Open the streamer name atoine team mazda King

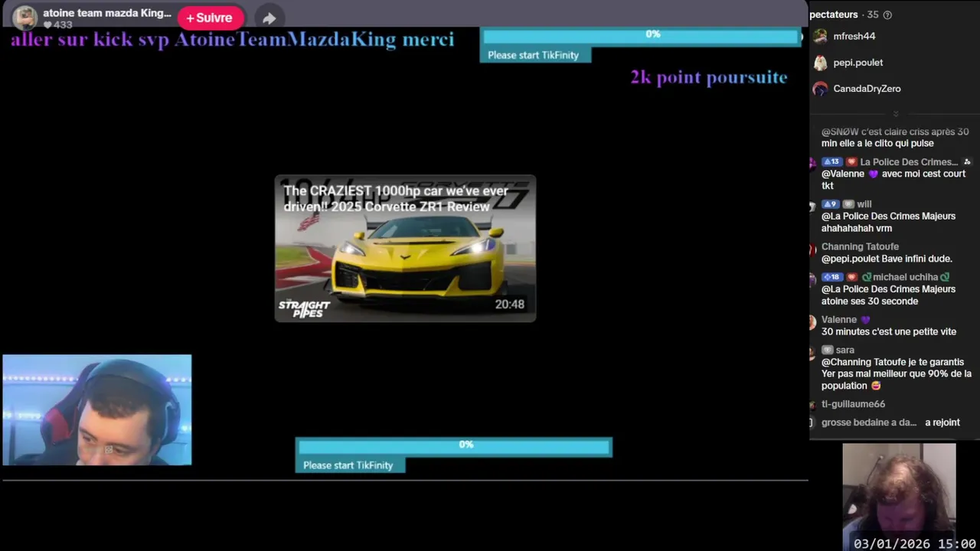click(x=107, y=13)
